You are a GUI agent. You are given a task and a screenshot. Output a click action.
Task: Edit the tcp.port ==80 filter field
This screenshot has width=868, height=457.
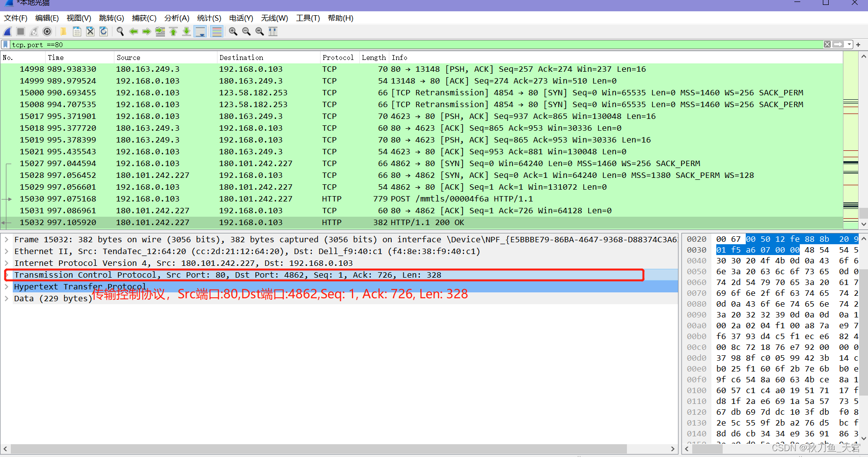tap(416, 45)
